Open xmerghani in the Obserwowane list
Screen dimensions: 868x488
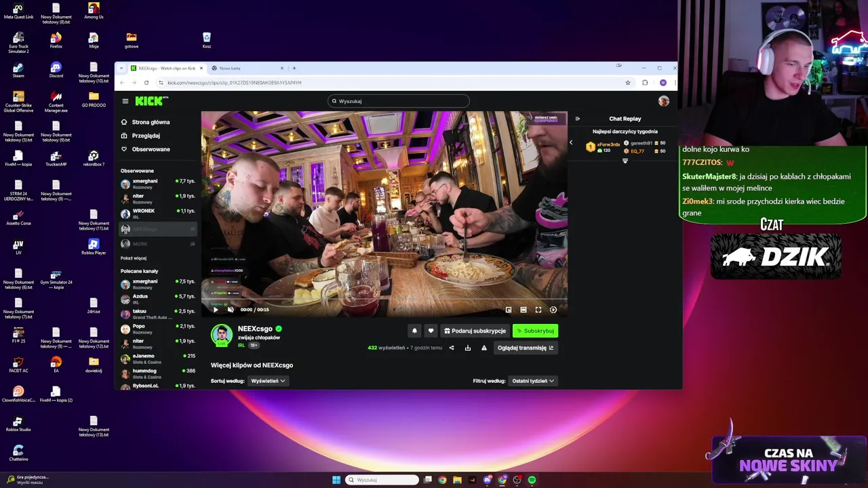tap(157, 184)
